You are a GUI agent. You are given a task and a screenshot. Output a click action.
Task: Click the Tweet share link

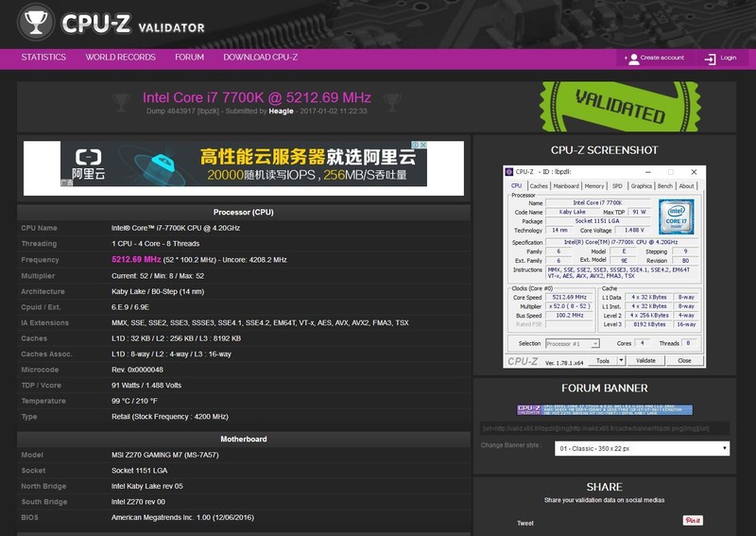(x=525, y=523)
